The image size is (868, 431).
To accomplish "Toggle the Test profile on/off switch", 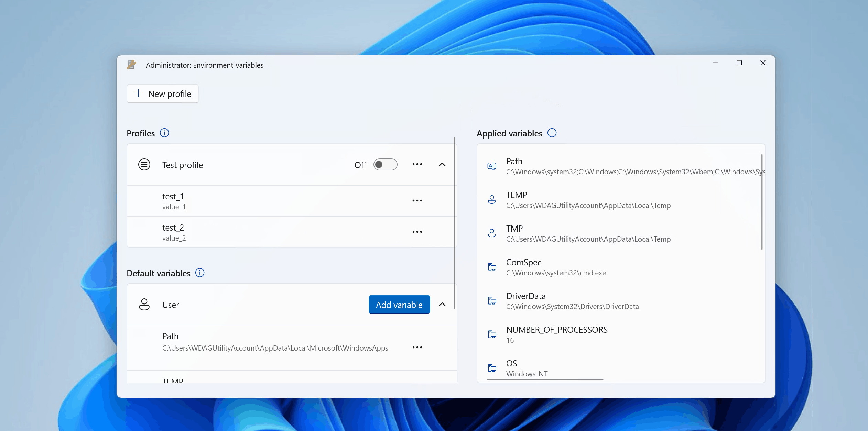I will (385, 164).
